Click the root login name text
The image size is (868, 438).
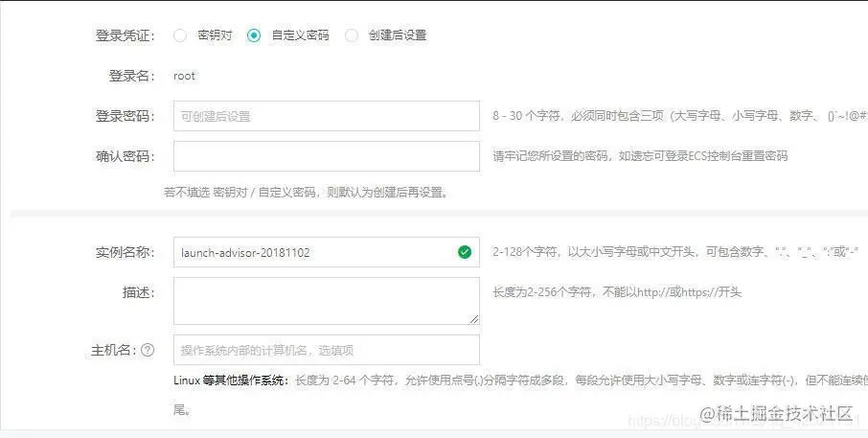[184, 76]
